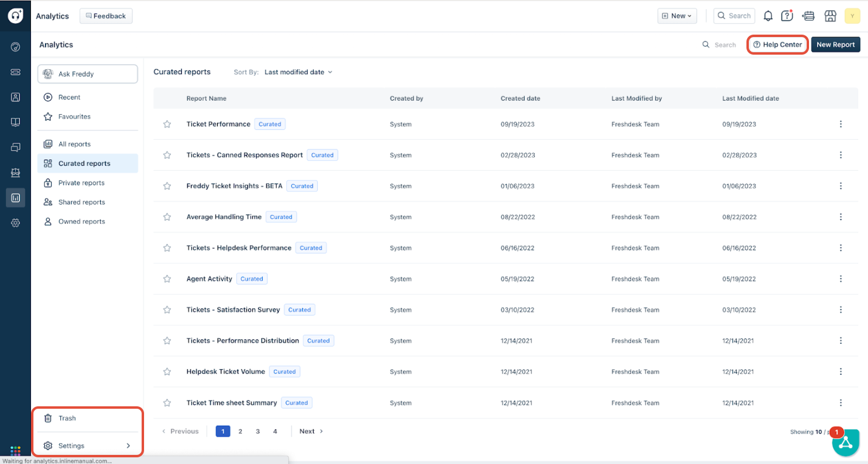
Task: Star the Agent Activity report
Action: coord(167,279)
